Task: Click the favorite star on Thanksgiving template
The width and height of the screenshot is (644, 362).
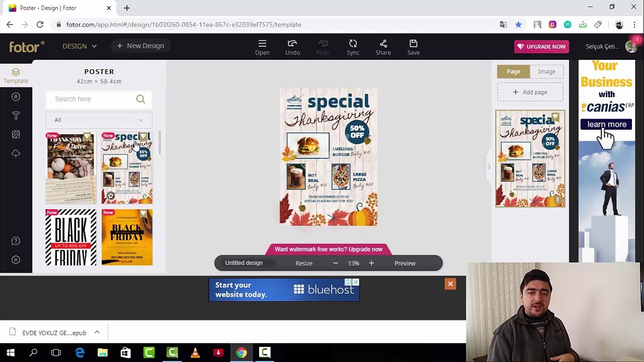Action: [111, 196]
